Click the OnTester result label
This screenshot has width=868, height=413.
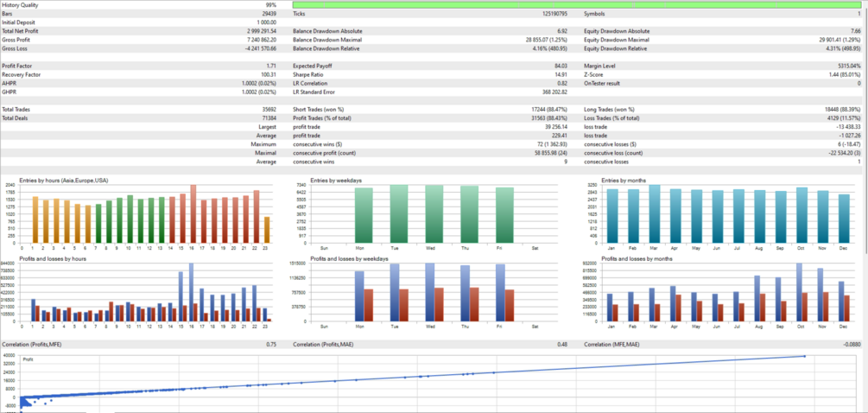click(x=602, y=83)
